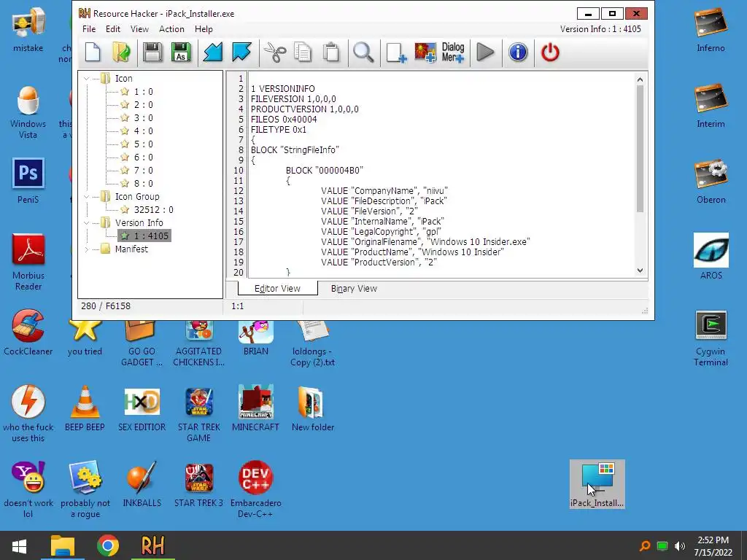Viewport: 747px width, 560px height.
Task: Click the second blue arrow toolbar icon
Action: [x=241, y=52]
